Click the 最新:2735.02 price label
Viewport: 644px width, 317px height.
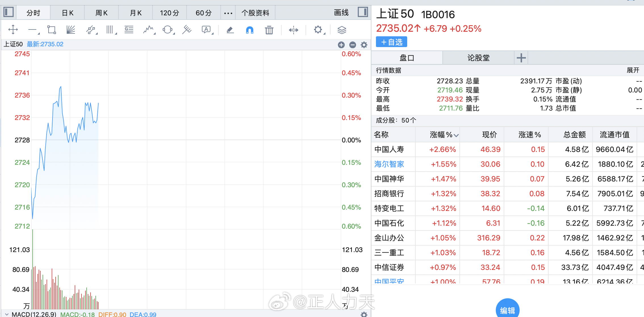tap(45, 44)
